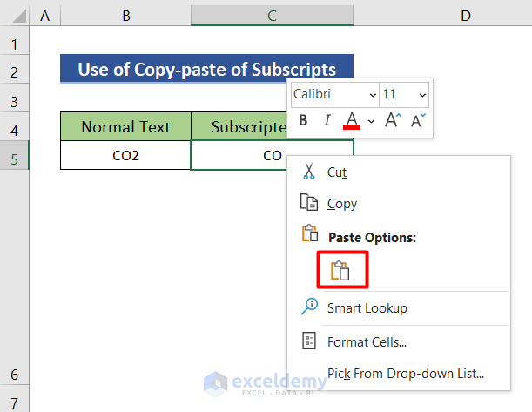Toggle Bold formatting in mini toolbar

click(x=303, y=121)
